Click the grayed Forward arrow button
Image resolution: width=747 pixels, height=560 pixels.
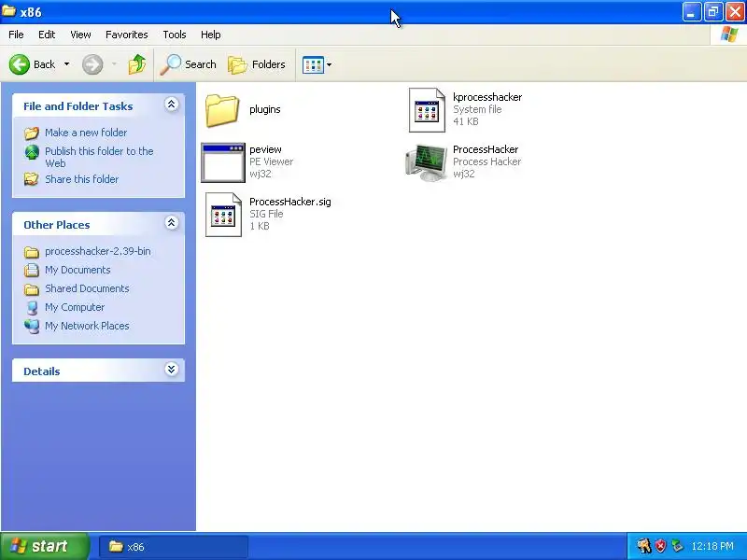[x=92, y=64]
